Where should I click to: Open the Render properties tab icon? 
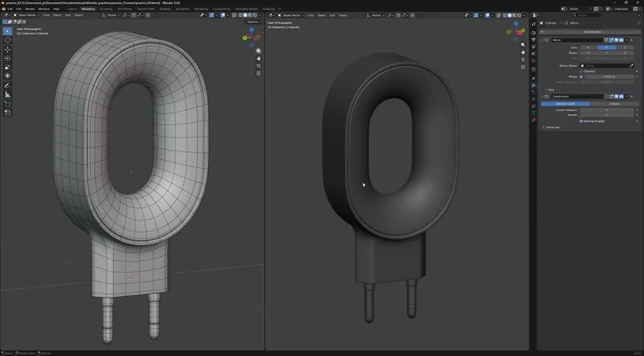533,33
